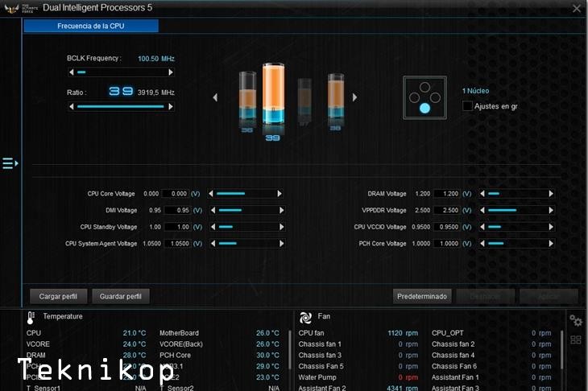Click right arrow beside the core cylinders
This screenshot has width=588, height=391.
[x=355, y=98]
